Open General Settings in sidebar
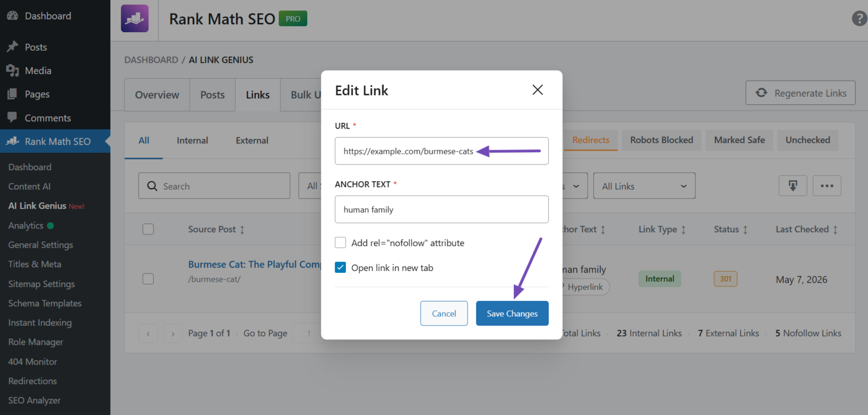This screenshot has height=415, width=868. click(40, 245)
